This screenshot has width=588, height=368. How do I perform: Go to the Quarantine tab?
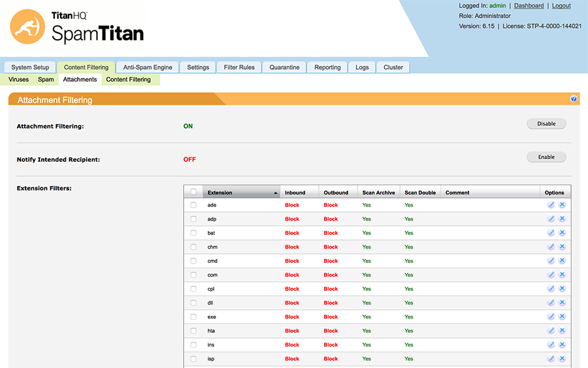284,67
